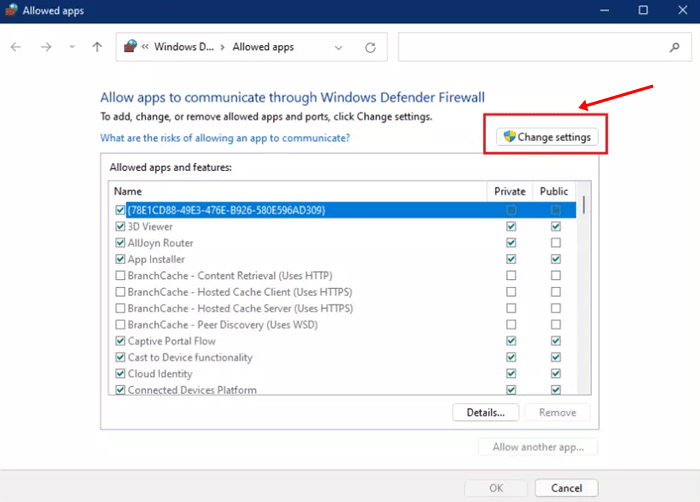700x502 pixels.
Task: Sort list by Name column header
Action: point(128,191)
